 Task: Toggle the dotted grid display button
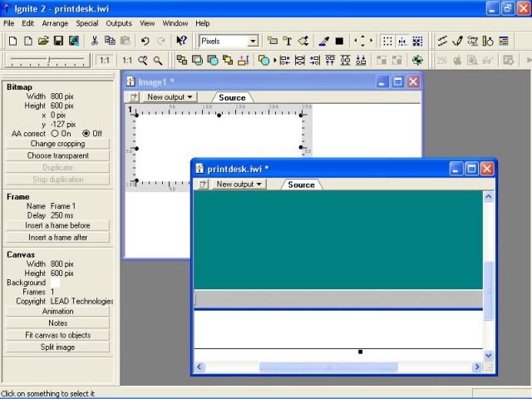coord(387,40)
